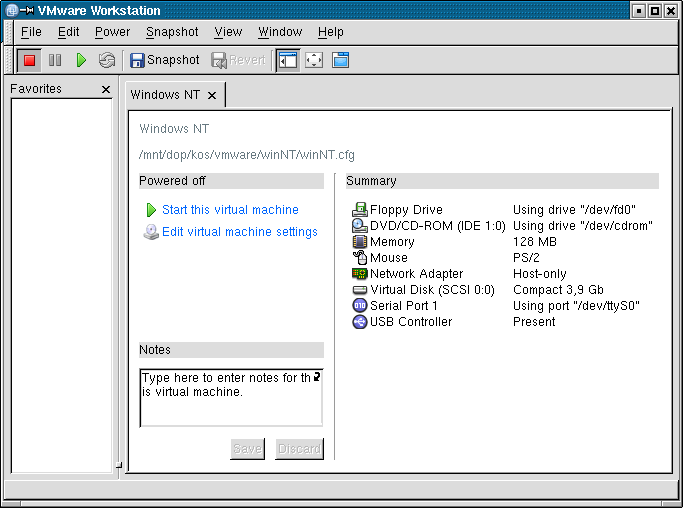This screenshot has height=508, width=683.
Task: Click the "128 MB" memory value
Action: tap(535, 242)
